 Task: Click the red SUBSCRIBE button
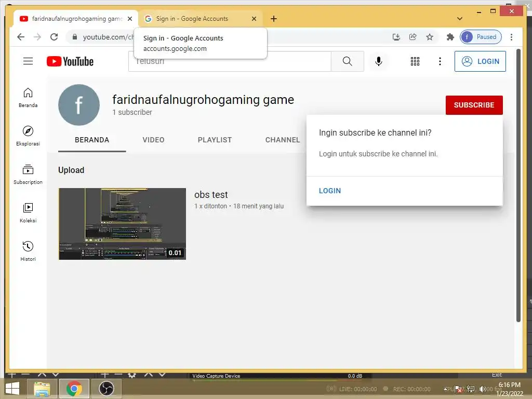474,105
